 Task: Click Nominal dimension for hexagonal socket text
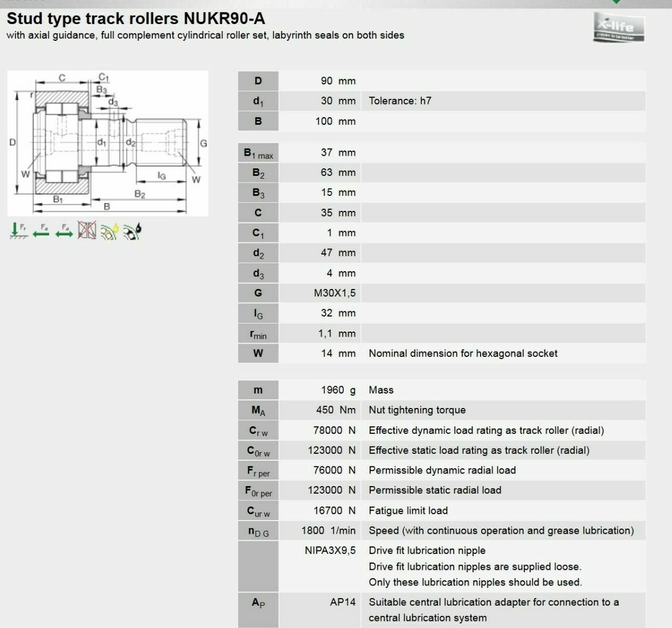click(463, 353)
